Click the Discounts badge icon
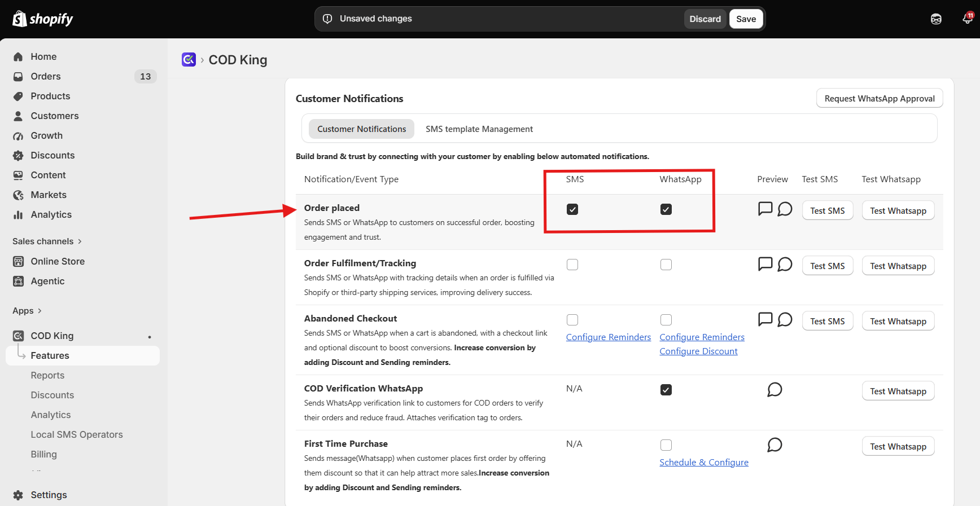Viewport: 980px width, 506px height. click(18, 155)
